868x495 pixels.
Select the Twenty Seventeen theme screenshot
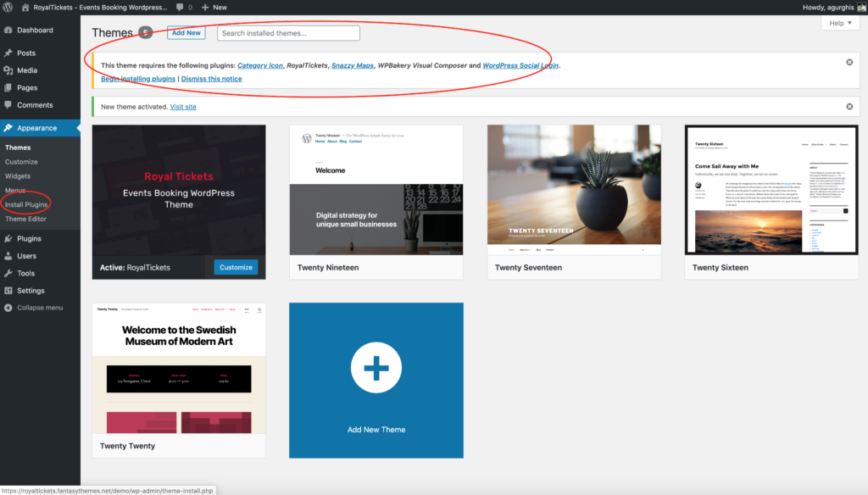(x=574, y=190)
